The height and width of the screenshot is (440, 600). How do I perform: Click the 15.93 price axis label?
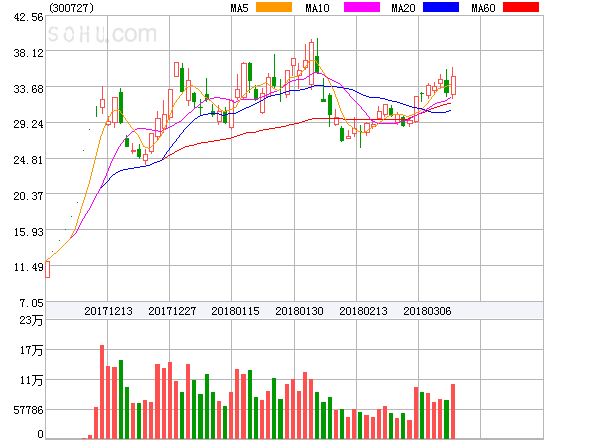tap(28, 232)
